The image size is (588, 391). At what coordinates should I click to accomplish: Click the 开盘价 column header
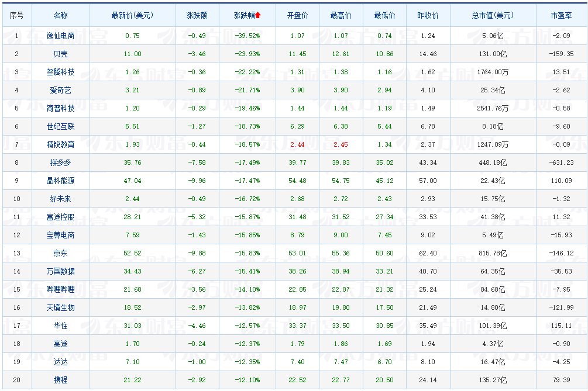click(297, 16)
